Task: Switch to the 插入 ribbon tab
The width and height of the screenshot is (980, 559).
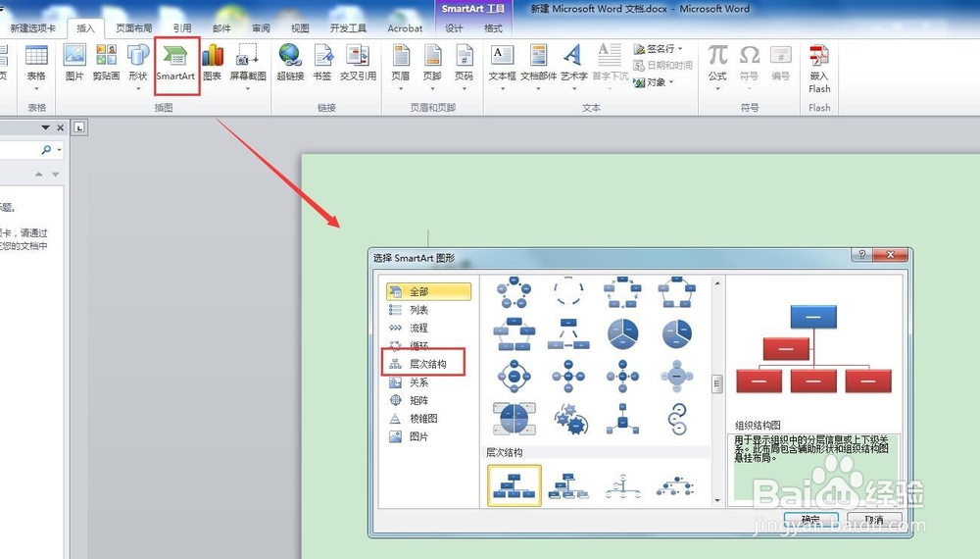Action: pyautogui.click(x=85, y=28)
